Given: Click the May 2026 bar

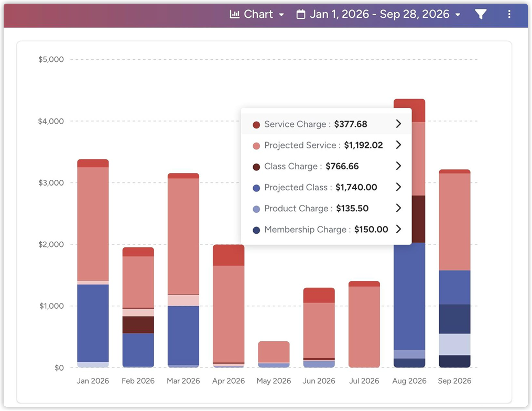Looking at the screenshot, I should point(274,354).
